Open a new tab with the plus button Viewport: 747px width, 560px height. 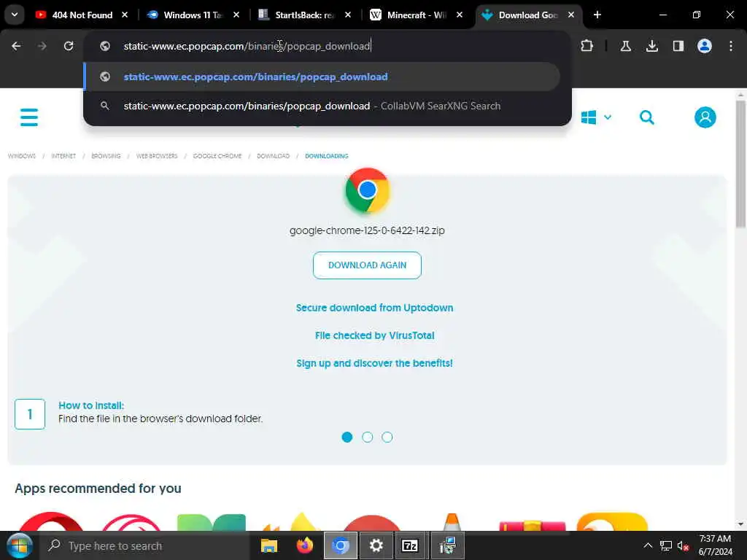tap(597, 15)
